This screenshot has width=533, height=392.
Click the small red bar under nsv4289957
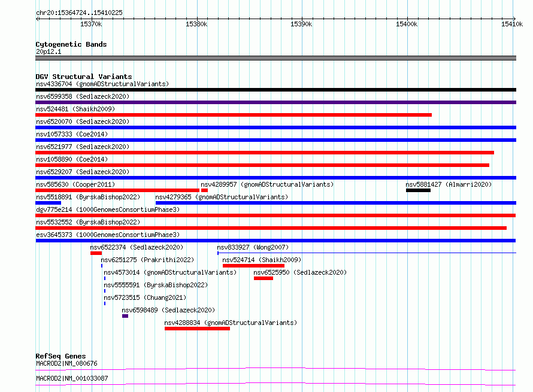coord(204,190)
